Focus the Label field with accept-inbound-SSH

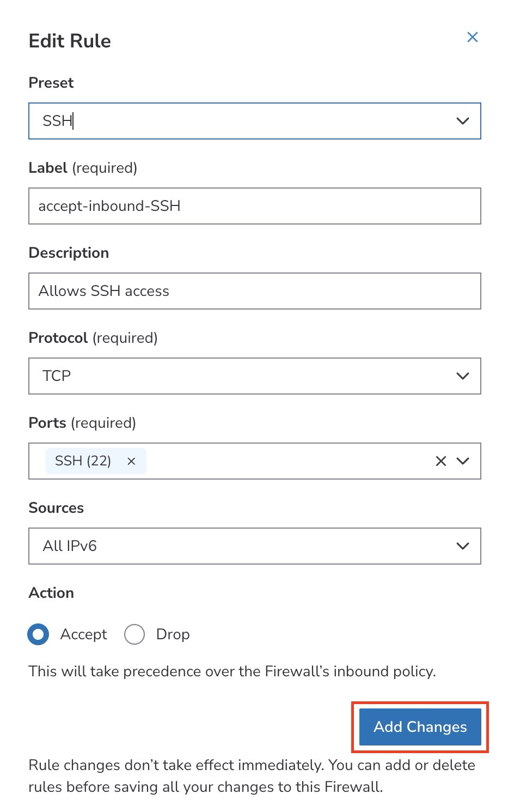254,206
